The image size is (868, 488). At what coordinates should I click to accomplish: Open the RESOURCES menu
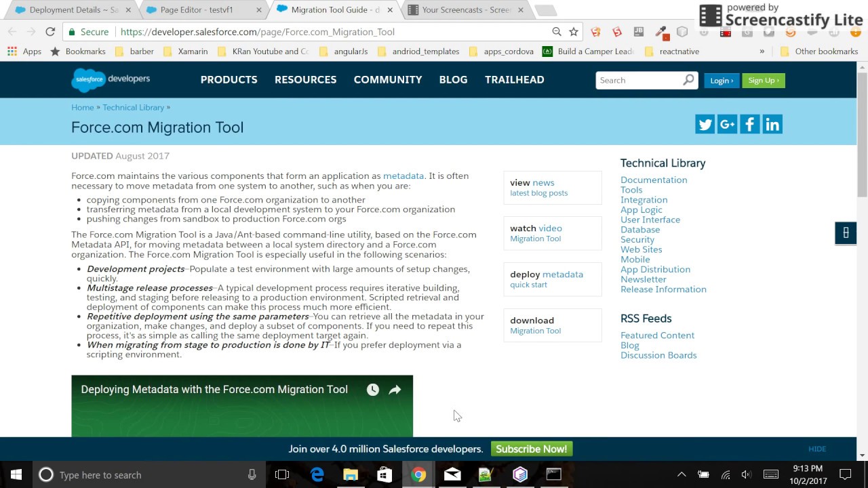305,80
